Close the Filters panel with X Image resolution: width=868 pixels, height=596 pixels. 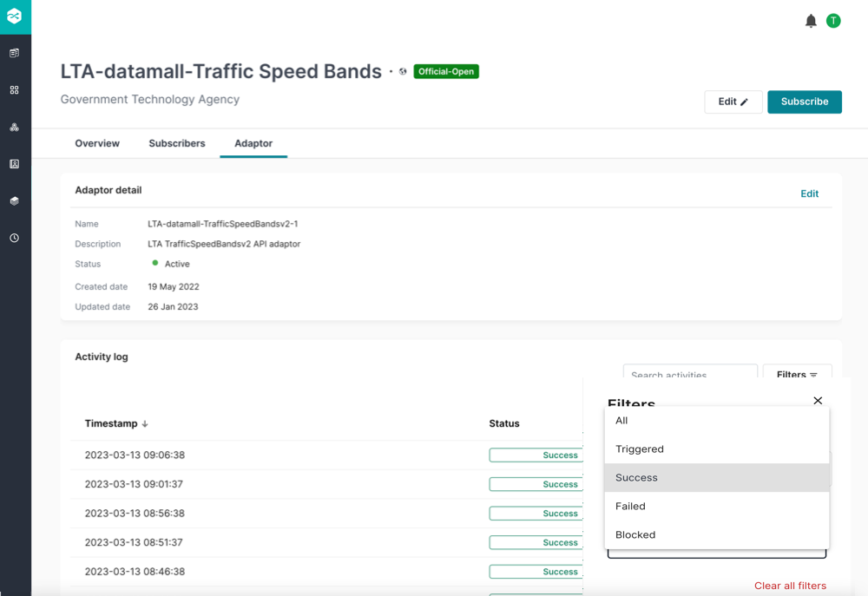(x=818, y=401)
